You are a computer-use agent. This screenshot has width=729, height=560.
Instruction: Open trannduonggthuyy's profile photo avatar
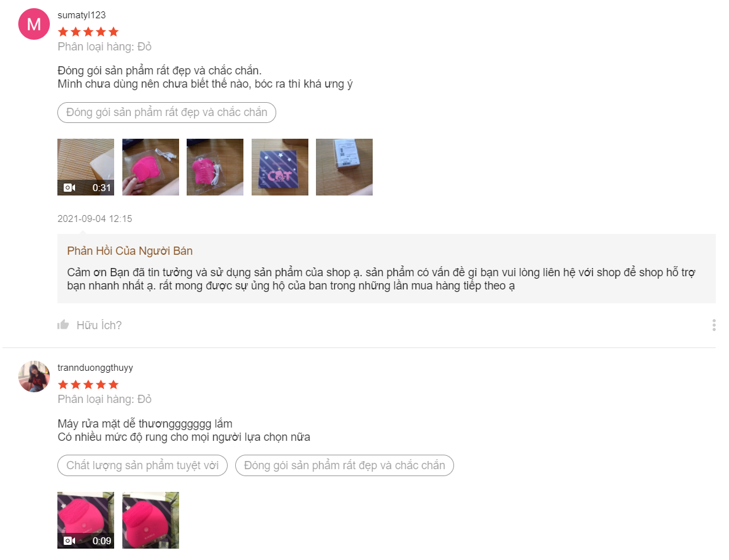[34, 376]
